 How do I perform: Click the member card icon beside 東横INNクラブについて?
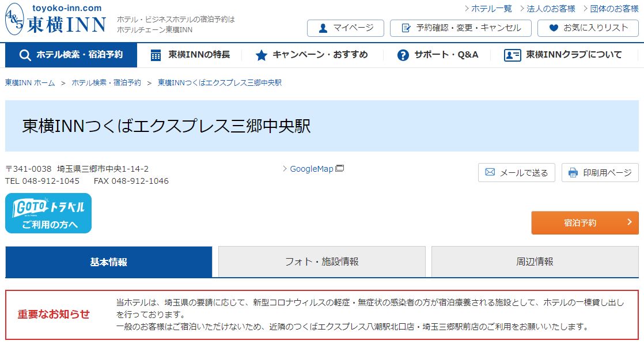click(512, 55)
